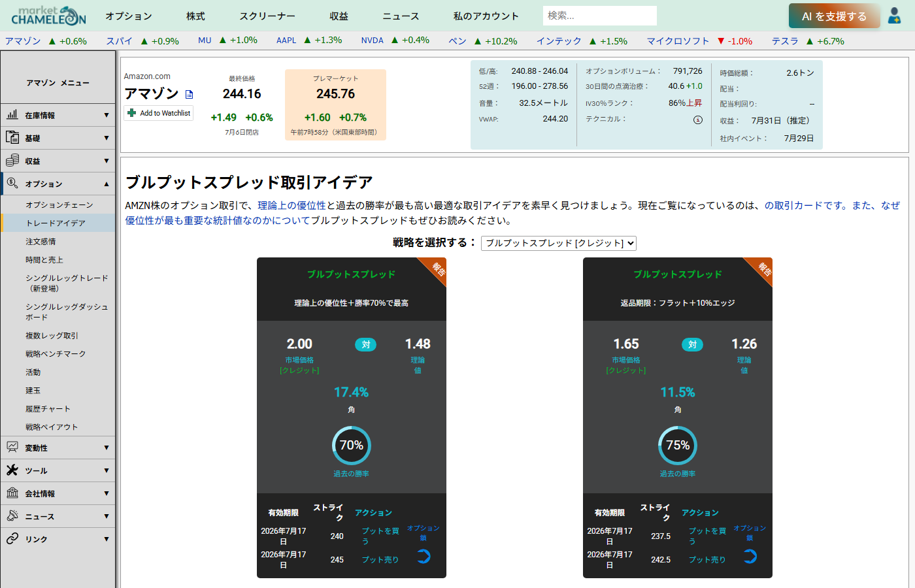Click the 75% 過去の勝率 progress ring
This screenshot has width=915, height=588.
click(678, 446)
